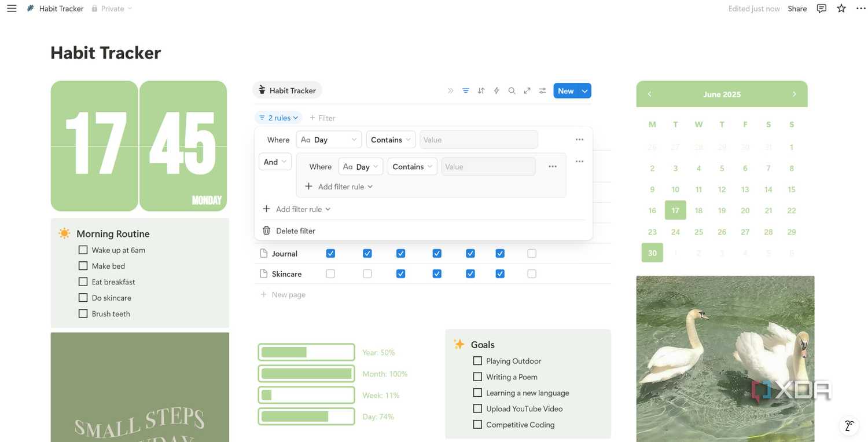Click + Filter to add another filter
The height and width of the screenshot is (442, 868).
click(322, 118)
